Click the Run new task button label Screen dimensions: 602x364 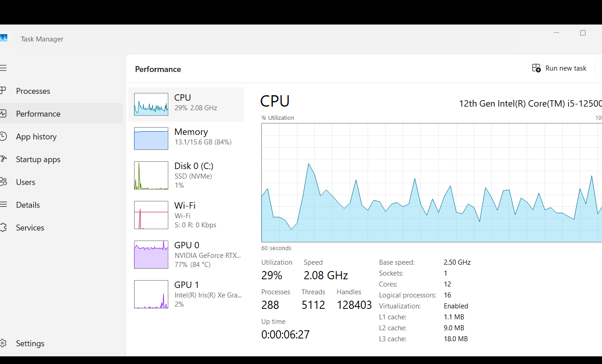click(x=566, y=68)
